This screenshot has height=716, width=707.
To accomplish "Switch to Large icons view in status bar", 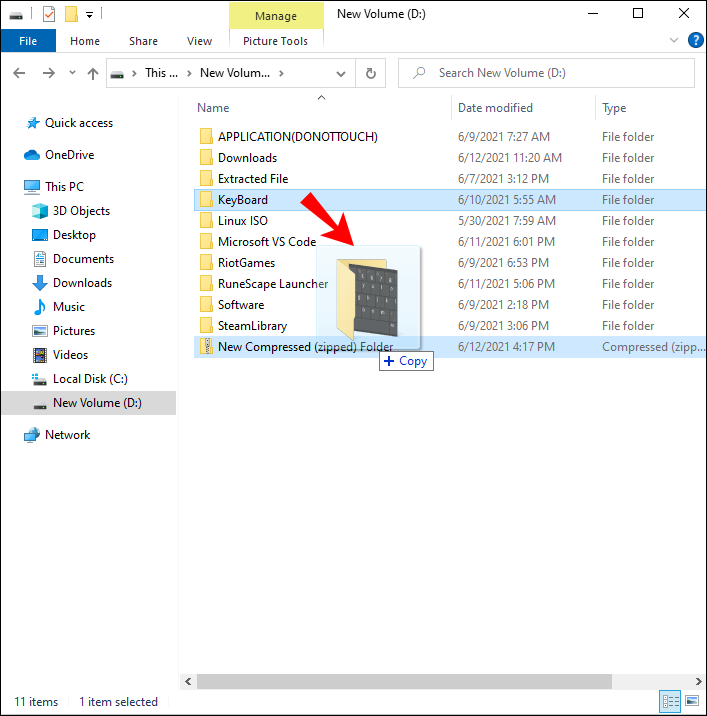I will 692,701.
